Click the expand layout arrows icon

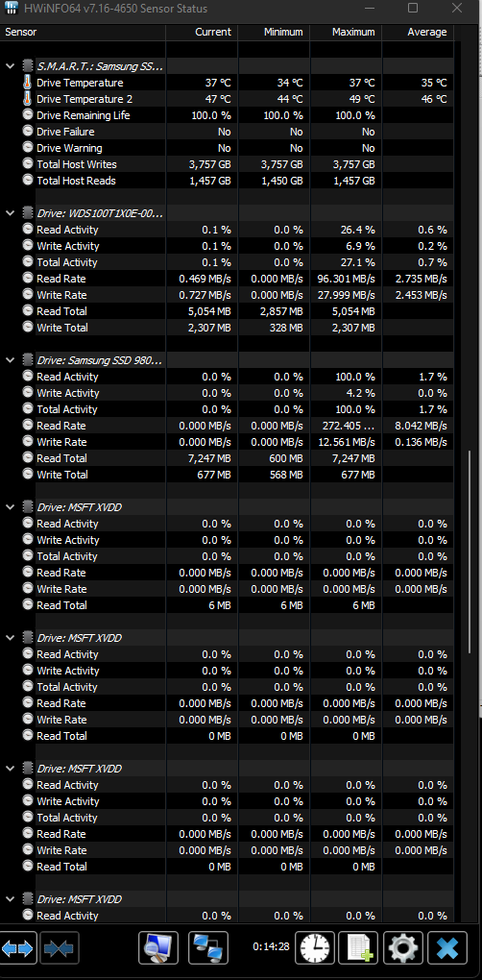click(x=18, y=948)
